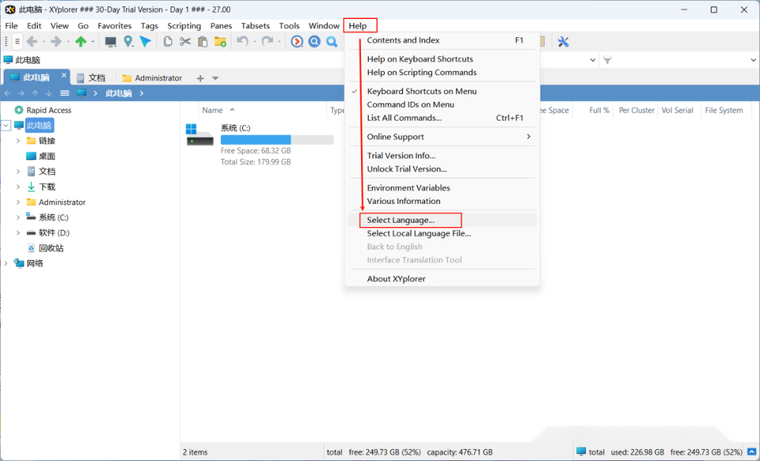Click Rapid Access in the tree
The image size is (760, 461).
[x=48, y=110]
